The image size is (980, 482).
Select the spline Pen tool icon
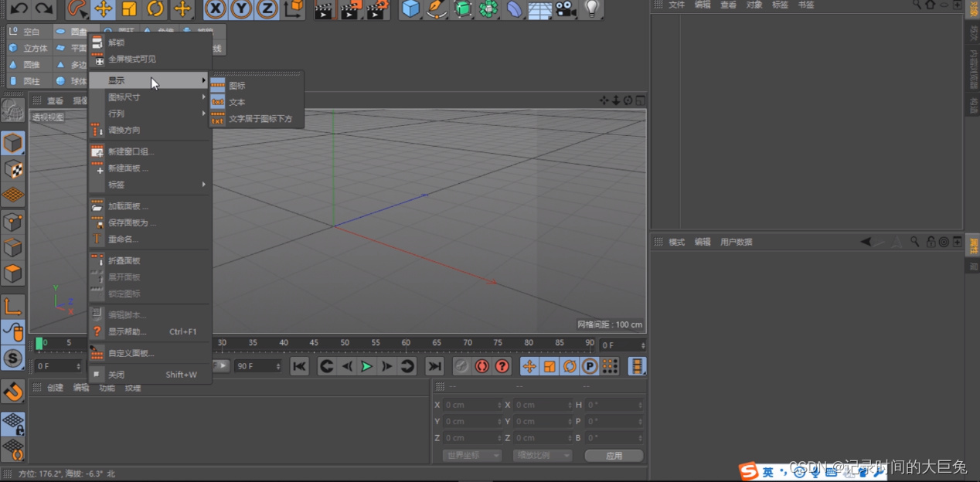click(437, 9)
